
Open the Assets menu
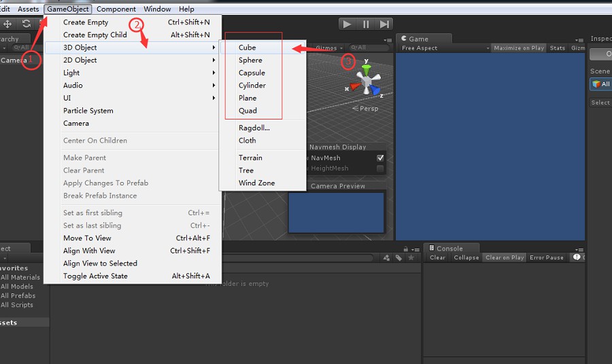[x=28, y=9]
